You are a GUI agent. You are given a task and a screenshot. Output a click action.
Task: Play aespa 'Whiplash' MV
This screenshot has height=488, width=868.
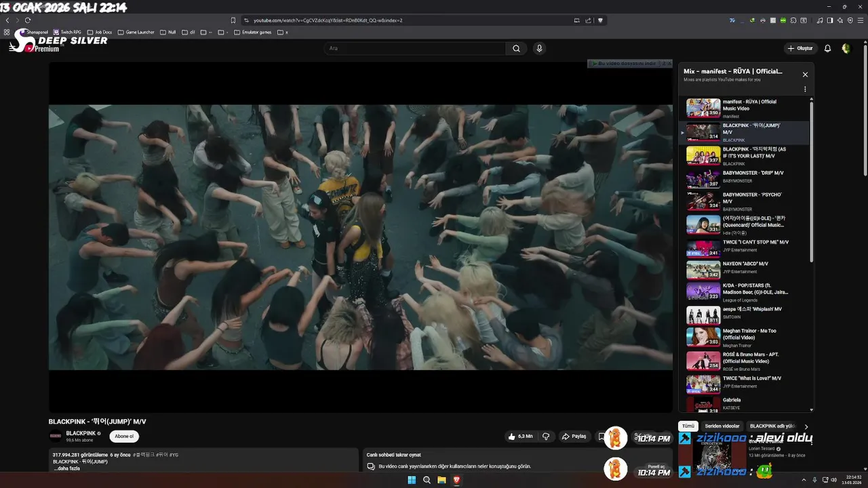tap(745, 315)
